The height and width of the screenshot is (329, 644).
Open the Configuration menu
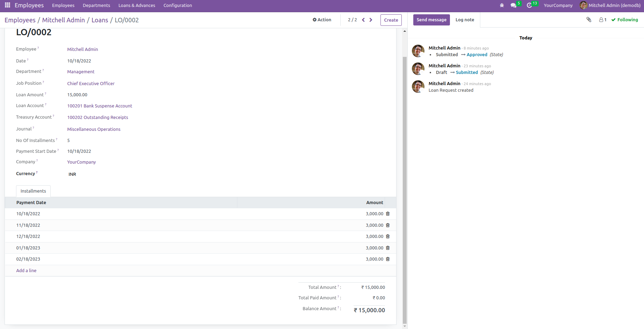[x=178, y=6]
